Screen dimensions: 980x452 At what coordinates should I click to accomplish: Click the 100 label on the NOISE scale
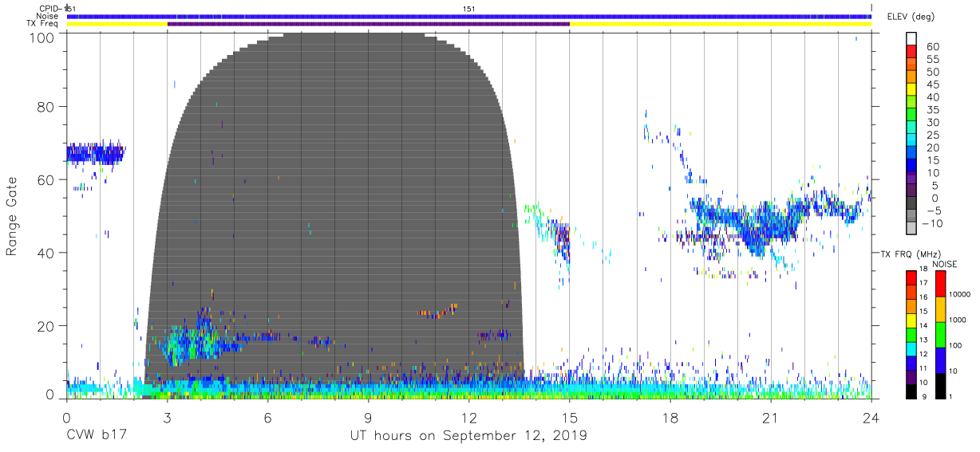point(955,345)
